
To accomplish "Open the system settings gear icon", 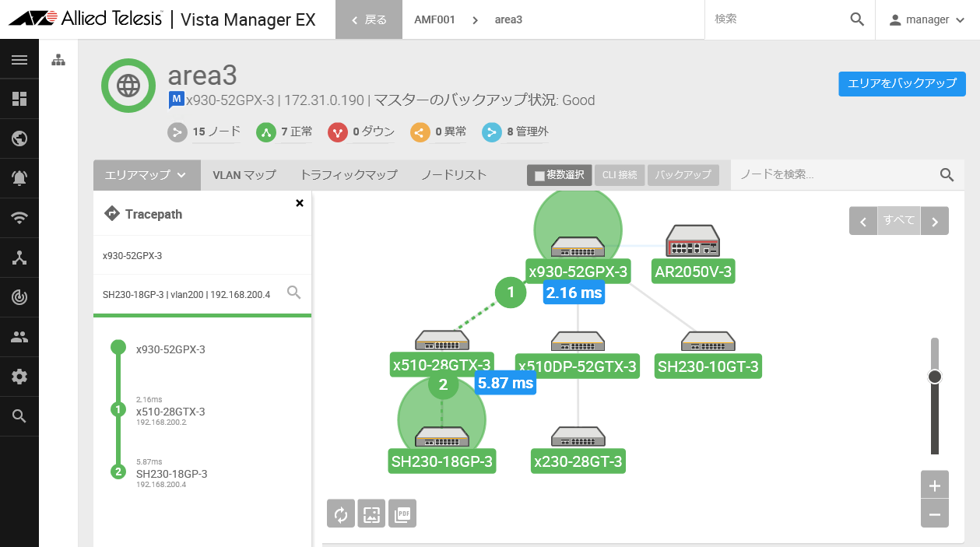I will pos(19,377).
